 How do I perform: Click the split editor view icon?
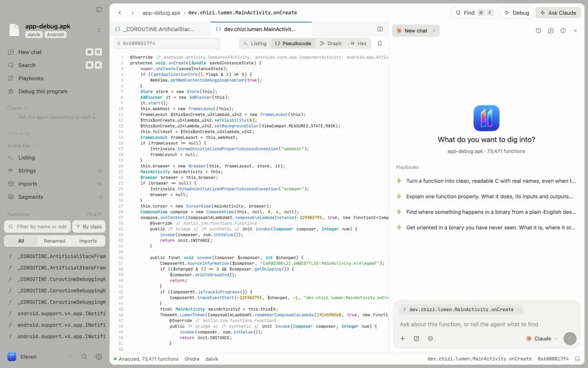click(380, 29)
